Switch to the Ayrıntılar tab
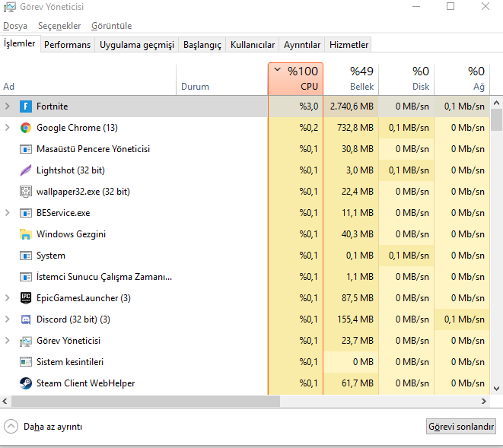This screenshot has height=448, width=503. coord(302,45)
